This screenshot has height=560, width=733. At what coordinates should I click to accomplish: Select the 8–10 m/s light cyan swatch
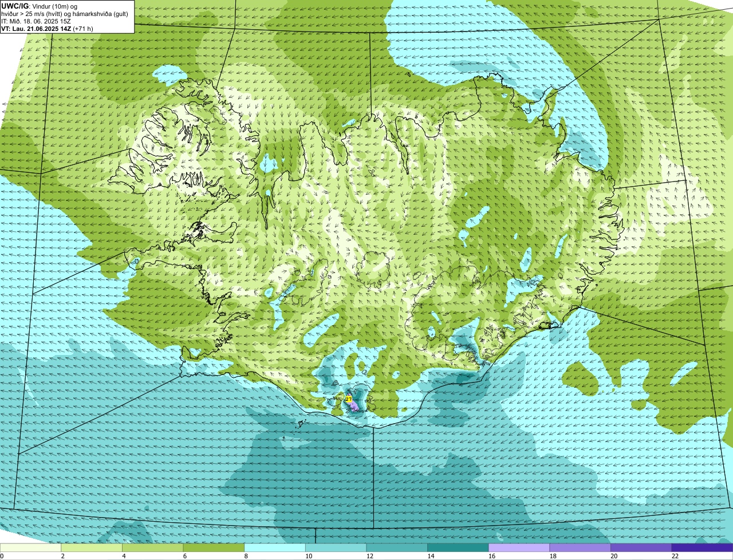tap(275, 547)
